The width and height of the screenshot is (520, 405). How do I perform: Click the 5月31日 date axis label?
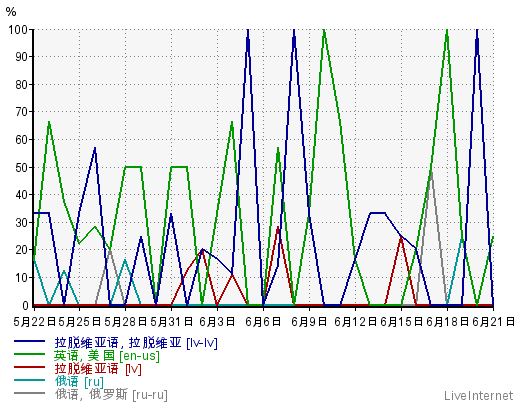pos(171,322)
